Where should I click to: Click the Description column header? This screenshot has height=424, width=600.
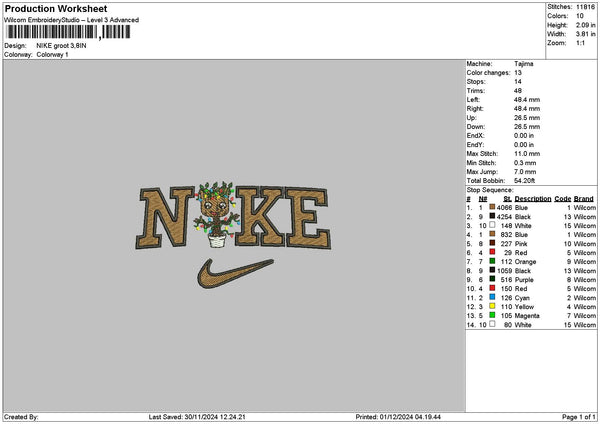click(533, 199)
